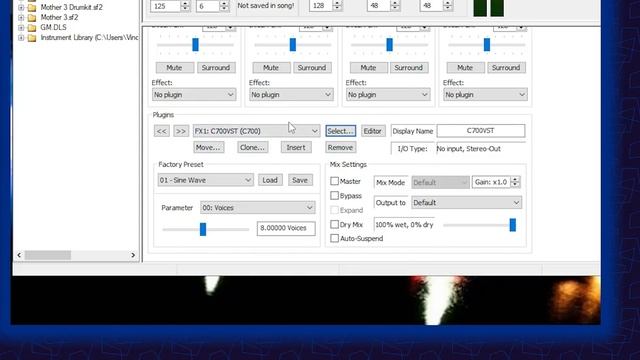Image resolution: width=640 pixels, height=360 pixels.
Task: Select the Mother 3.sf2 folder icon
Action: coord(32,18)
